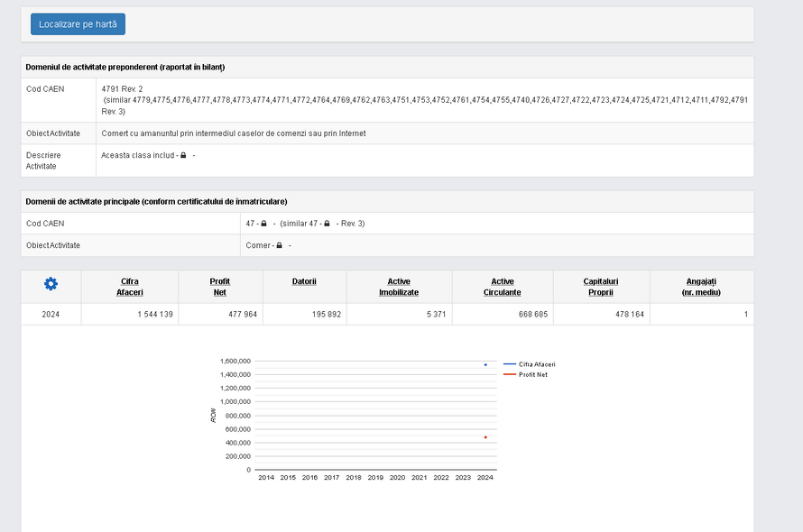Click the Capitaluri Proprii column header
The height and width of the screenshot is (532, 803).
601,287
